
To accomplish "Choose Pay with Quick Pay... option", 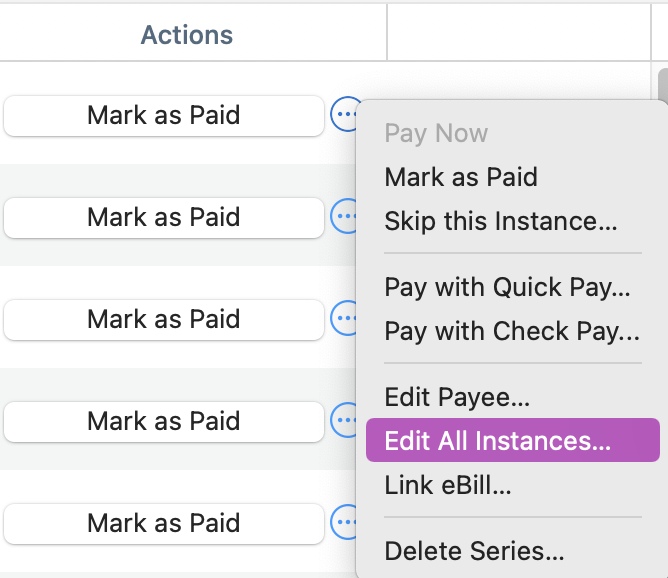I will point(507,287).
